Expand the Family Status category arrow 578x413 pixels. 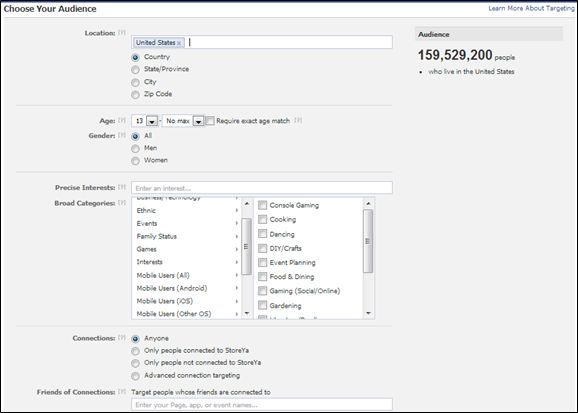[237, 236]
